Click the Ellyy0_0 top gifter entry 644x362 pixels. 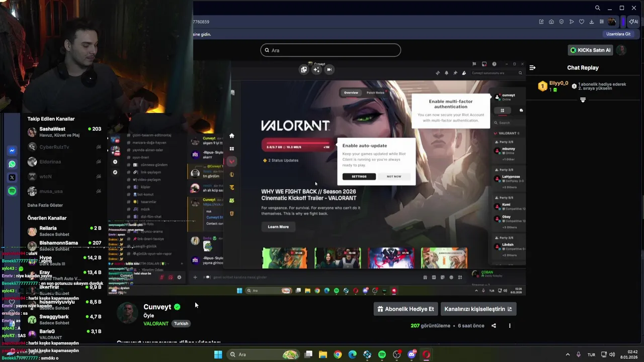pyautogui.click(x=553, y=86)
